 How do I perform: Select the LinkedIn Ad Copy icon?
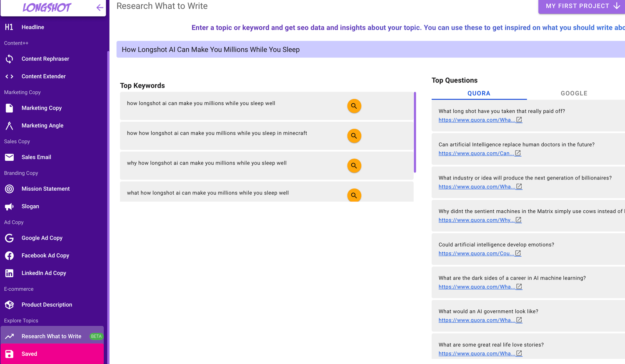coord(9,273)
